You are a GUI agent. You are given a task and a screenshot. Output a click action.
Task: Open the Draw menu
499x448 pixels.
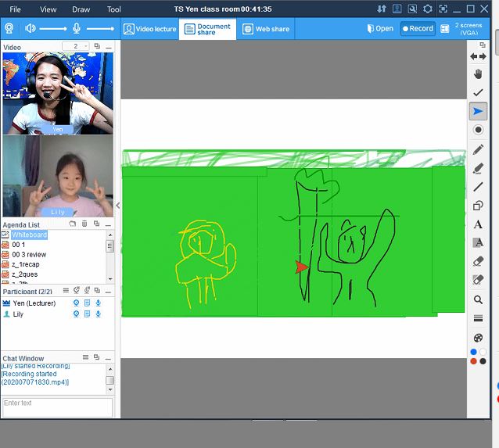tap(81, 9)
